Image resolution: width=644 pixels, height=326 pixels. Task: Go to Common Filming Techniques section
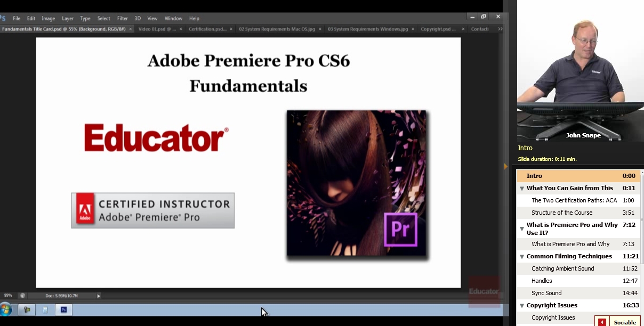[x=569, y=256]
